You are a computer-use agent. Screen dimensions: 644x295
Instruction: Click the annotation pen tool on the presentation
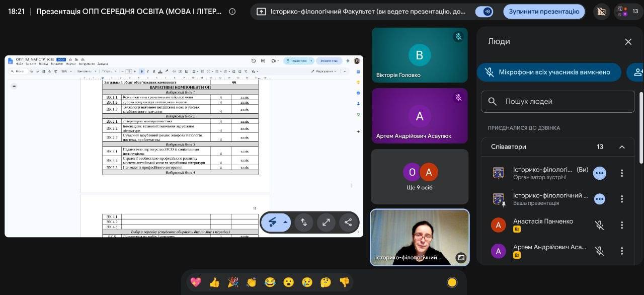[x=272, y=222]
